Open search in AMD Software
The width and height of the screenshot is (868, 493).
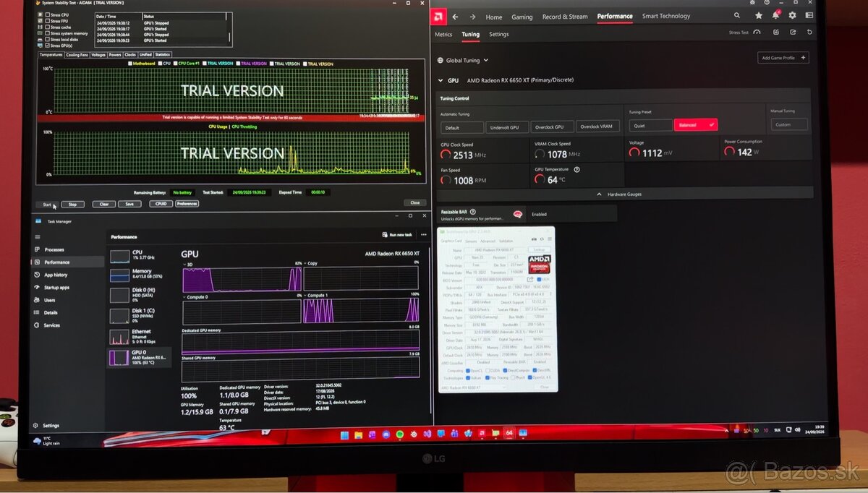(737, 16)
